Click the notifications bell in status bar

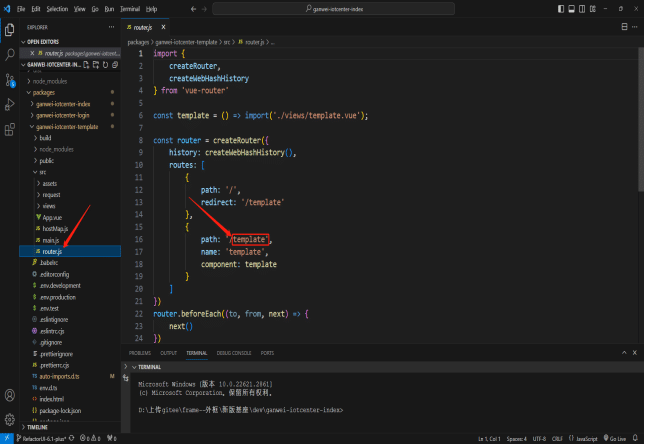pyautogui.click(x=636, y=439)
